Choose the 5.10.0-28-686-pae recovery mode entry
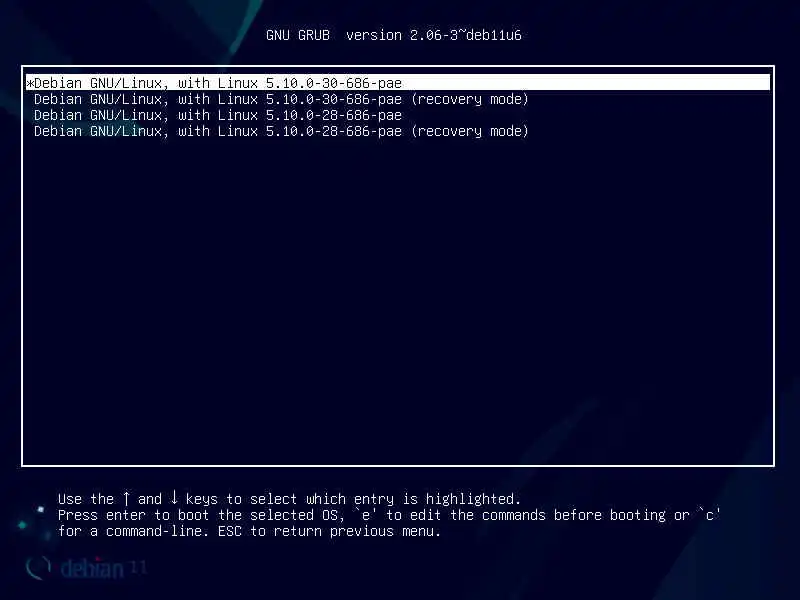 click(281, 131)
